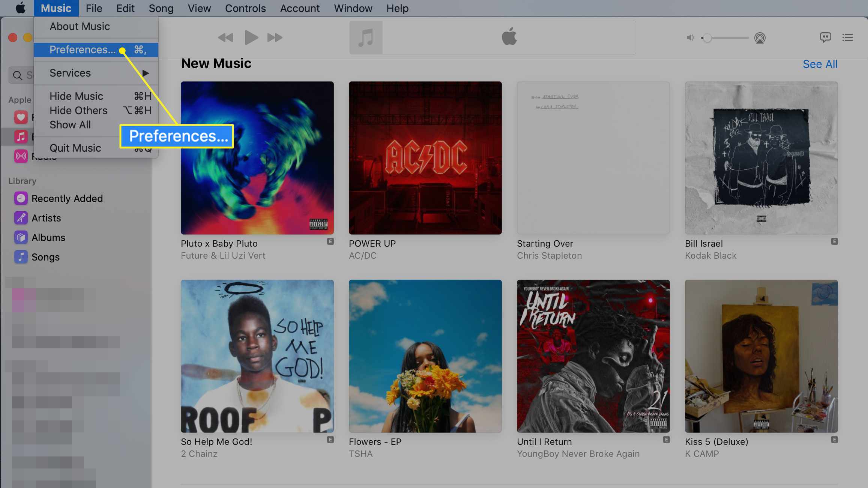Image resolution: width=868 pixels, height=488 pixels.
Task: Click the Apple Music account menu item
Action: point(300,8)
